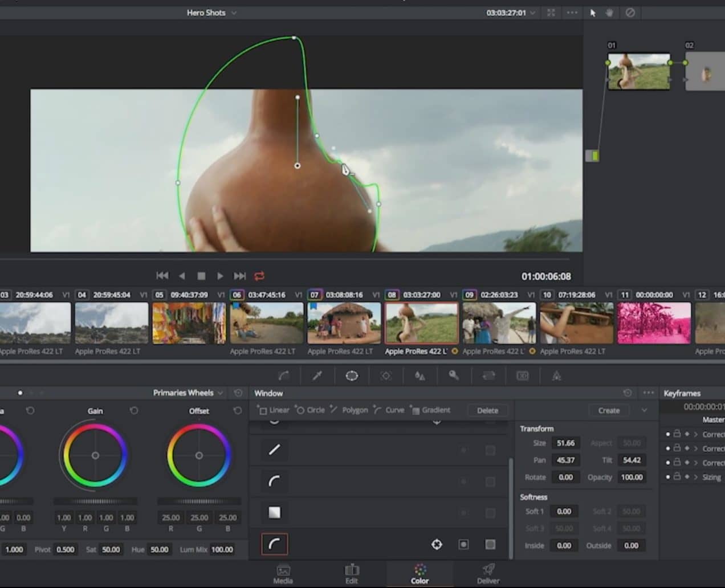725x588 pixels.
Task: Switch to the Edit page
Action: [x=352, y=574]
